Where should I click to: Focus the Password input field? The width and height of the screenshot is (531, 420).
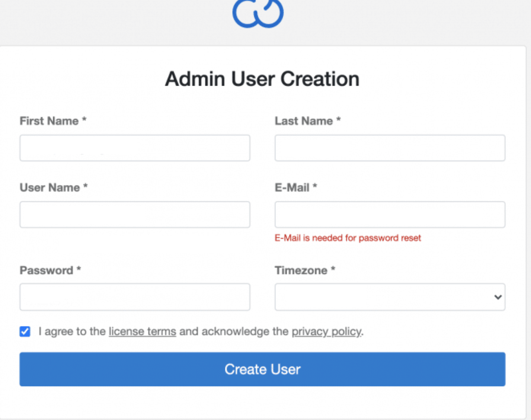tap(135, 297)
